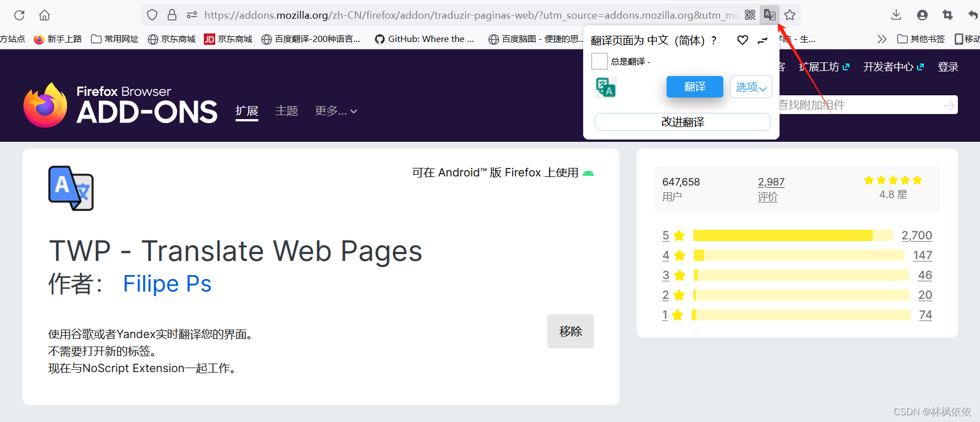The height and width of the screenshot is (422, 980).
Task: Click the 改进翻译 button
Action: click(682, 122)
